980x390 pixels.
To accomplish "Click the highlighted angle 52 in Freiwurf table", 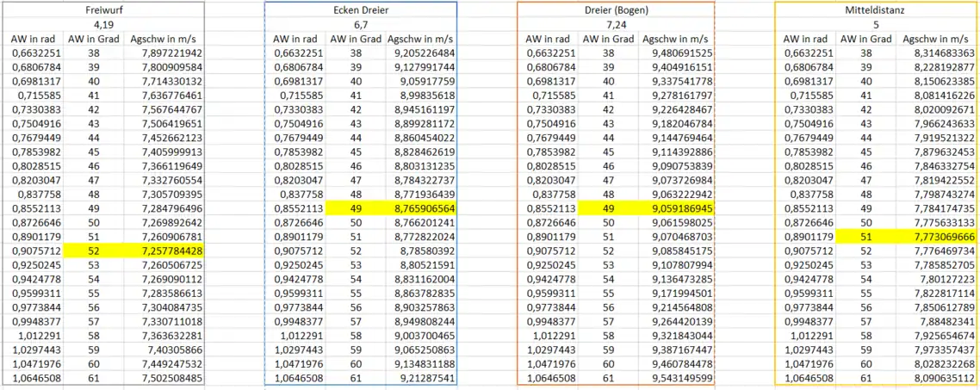I will click(92, 251).
